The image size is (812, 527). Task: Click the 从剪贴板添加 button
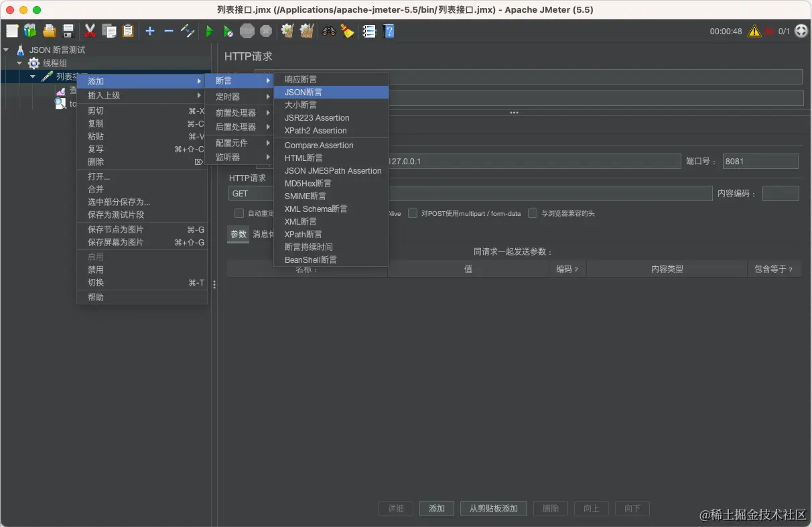coord(494,508)
